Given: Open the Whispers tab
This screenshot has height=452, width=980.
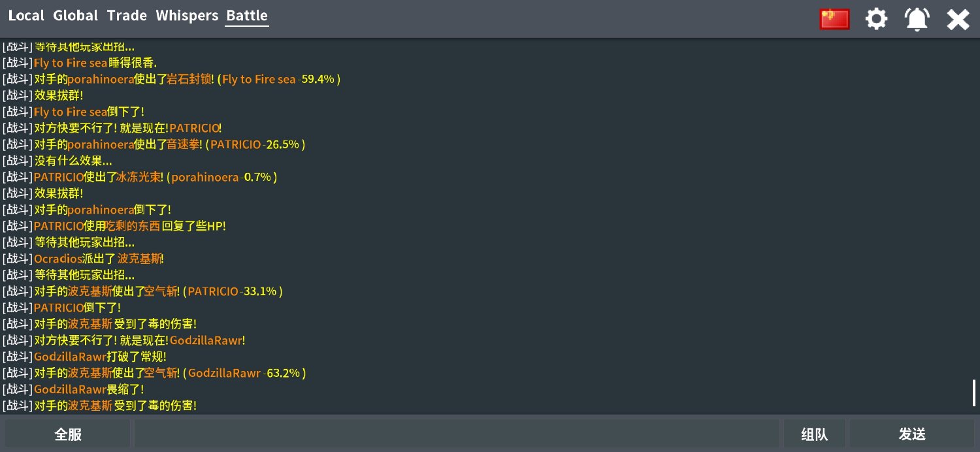Looking at the screenshot, I should pos(187,16).
